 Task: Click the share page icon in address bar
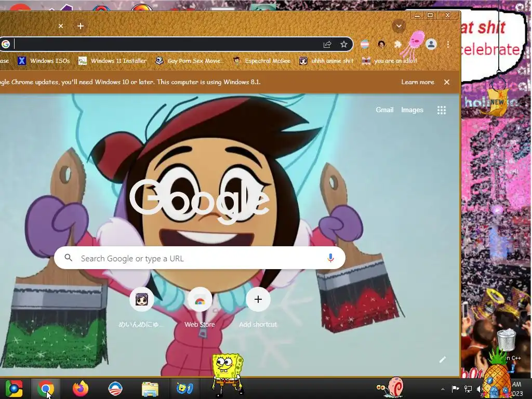[x=327, y=45]
